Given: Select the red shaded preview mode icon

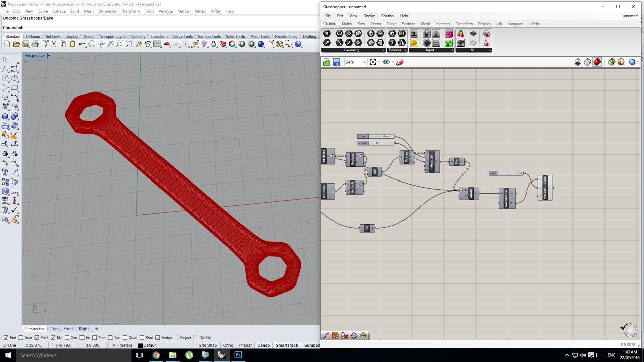Looking at the screenshot, I should [x=597, y=62].
